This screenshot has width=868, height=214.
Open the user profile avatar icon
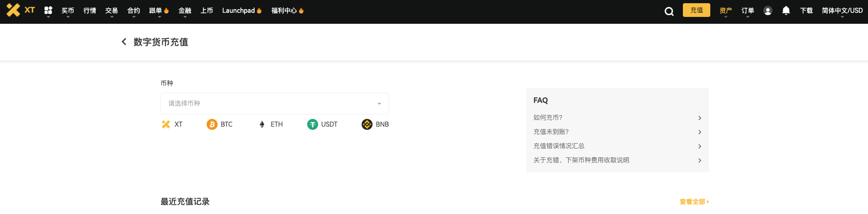pyautogui.click(x=768, y=11)
